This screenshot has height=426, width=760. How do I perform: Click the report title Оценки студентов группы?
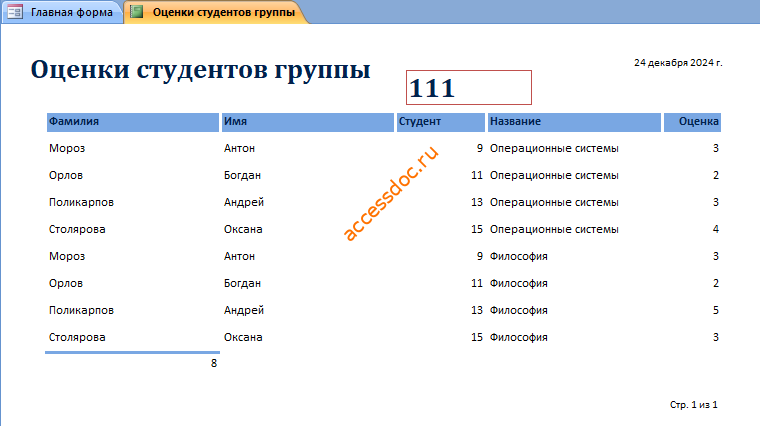[200, 69]
